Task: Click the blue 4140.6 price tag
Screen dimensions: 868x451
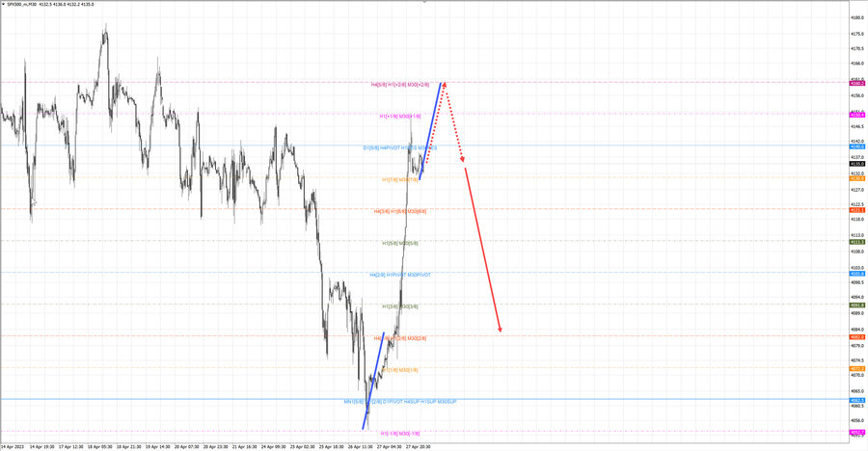Action: pyautogui.click(x=857, y=146)
